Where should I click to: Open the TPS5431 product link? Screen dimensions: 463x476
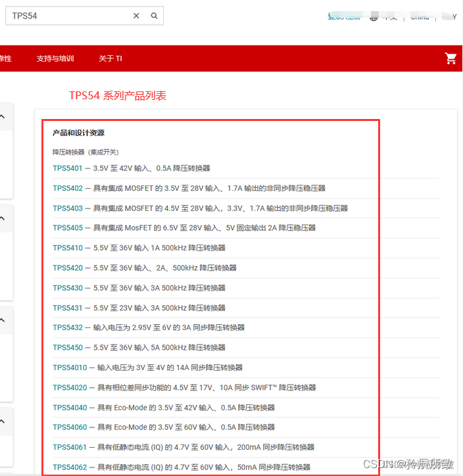click(67, 308)
